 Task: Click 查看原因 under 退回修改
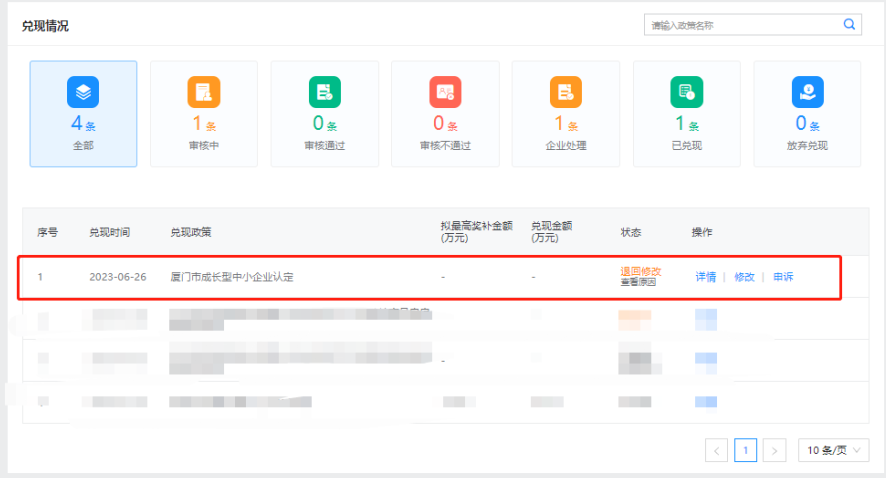[x=638, y=282]
